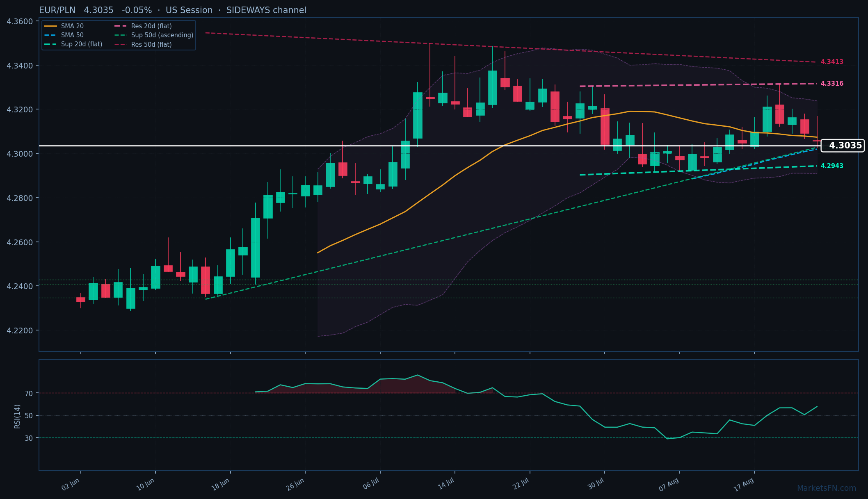The image size is (868, 499).
Task: Click the 4.2600 price axis tick
Action: click(x=20, y=243)
